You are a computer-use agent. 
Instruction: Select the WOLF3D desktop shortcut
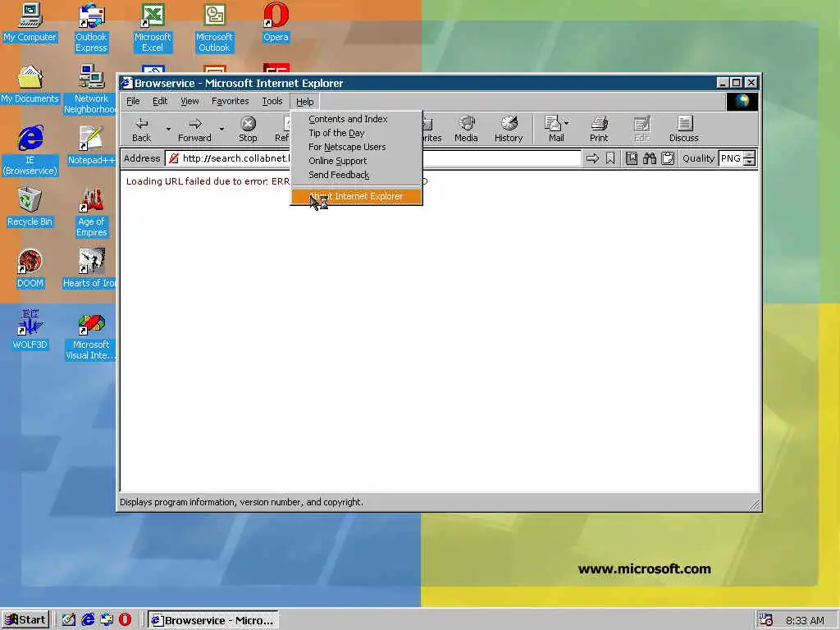(30, 330)
